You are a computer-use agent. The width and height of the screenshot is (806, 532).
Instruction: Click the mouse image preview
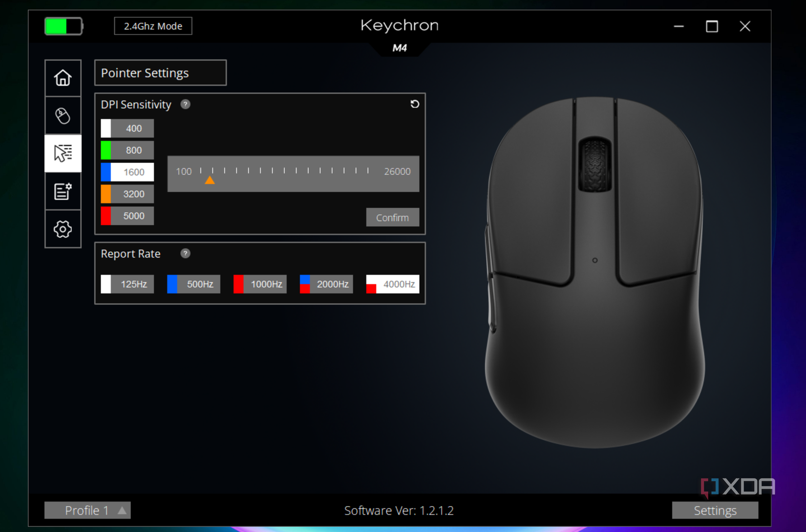pos(595,272)
